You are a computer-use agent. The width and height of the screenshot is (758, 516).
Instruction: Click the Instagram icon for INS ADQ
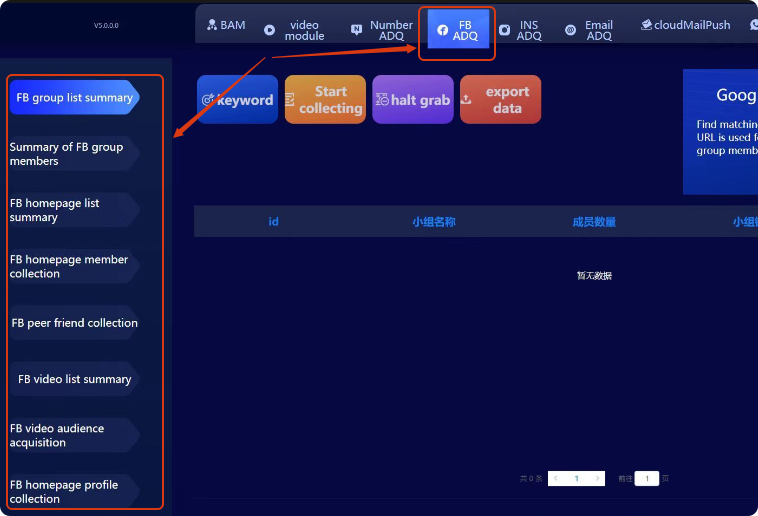click(505, 30)
